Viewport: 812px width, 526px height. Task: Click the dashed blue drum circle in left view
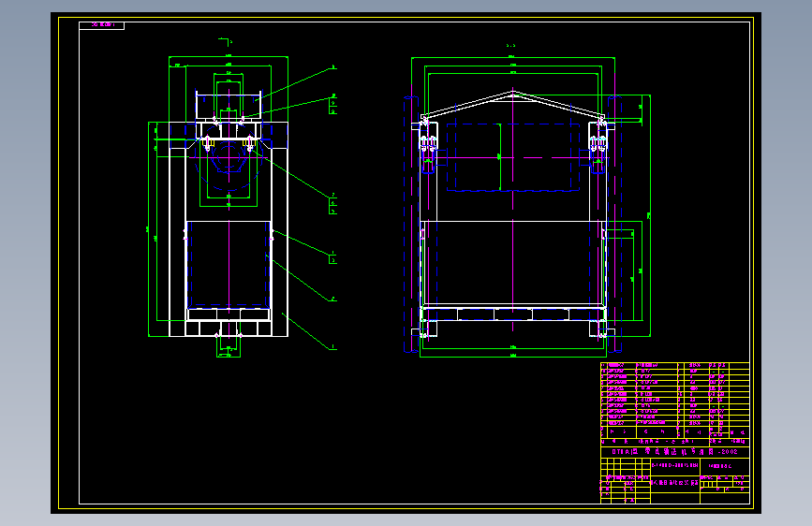tap(229, 157)
